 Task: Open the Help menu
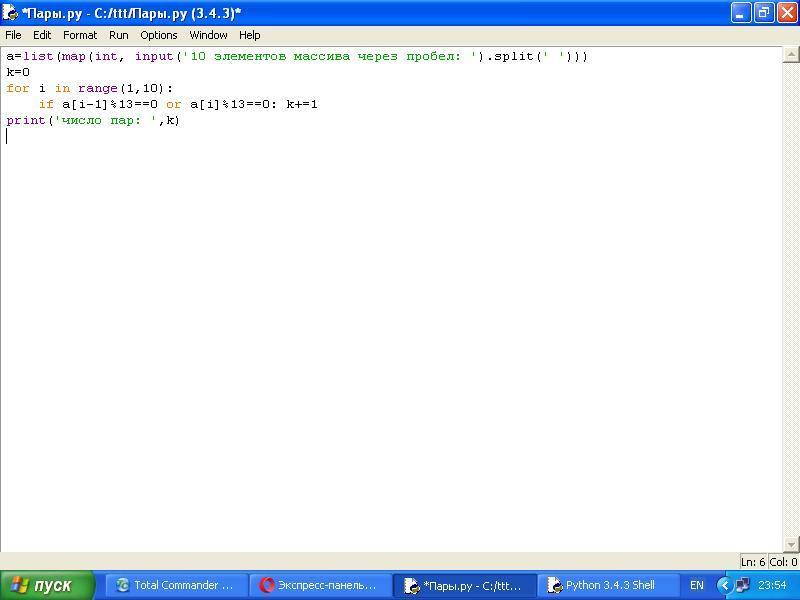(x=249, y=35)
